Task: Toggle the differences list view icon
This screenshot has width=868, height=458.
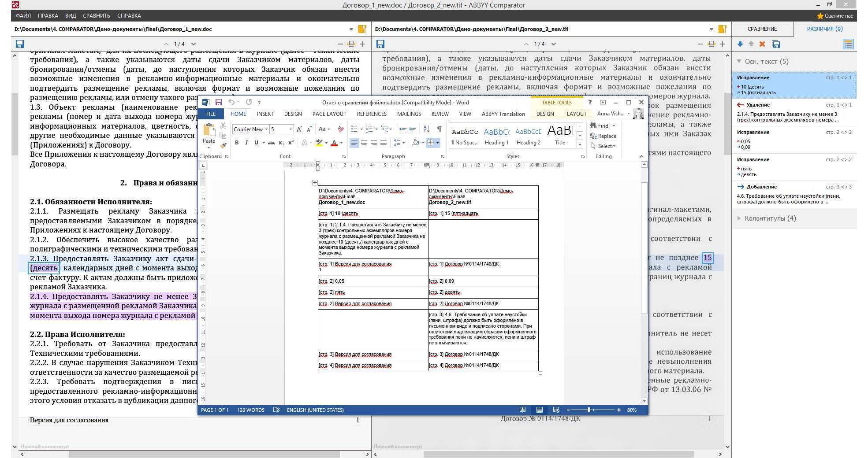Action: click(x=848, y=44)
